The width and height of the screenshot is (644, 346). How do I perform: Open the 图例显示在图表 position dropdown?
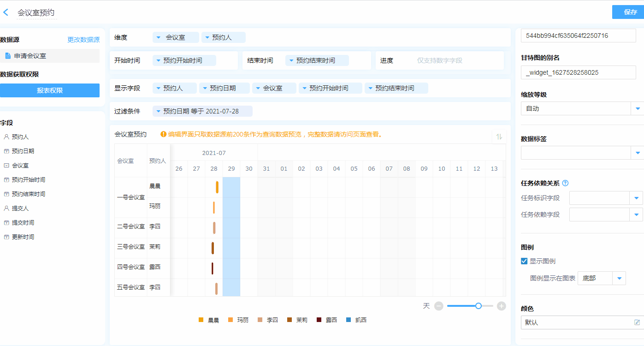[619, 278]
